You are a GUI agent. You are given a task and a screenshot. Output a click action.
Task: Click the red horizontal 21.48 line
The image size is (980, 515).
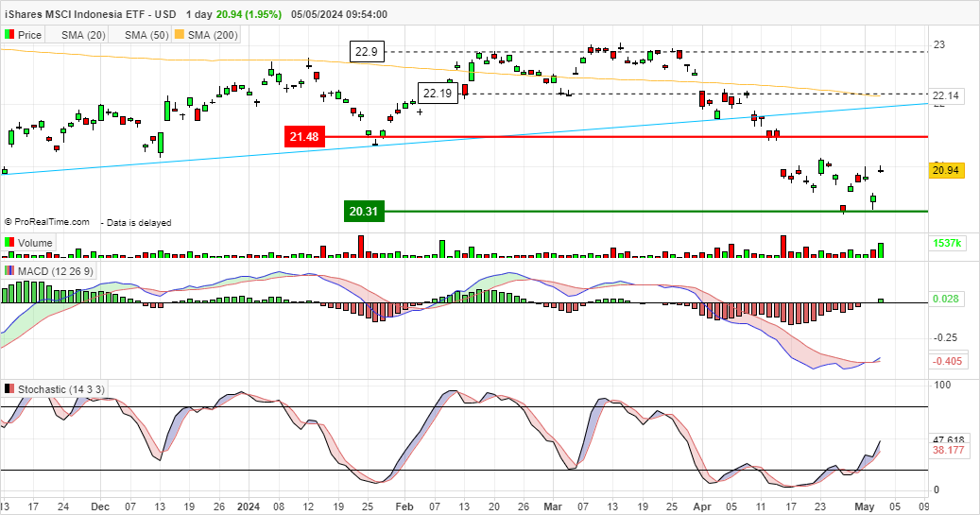627,136
